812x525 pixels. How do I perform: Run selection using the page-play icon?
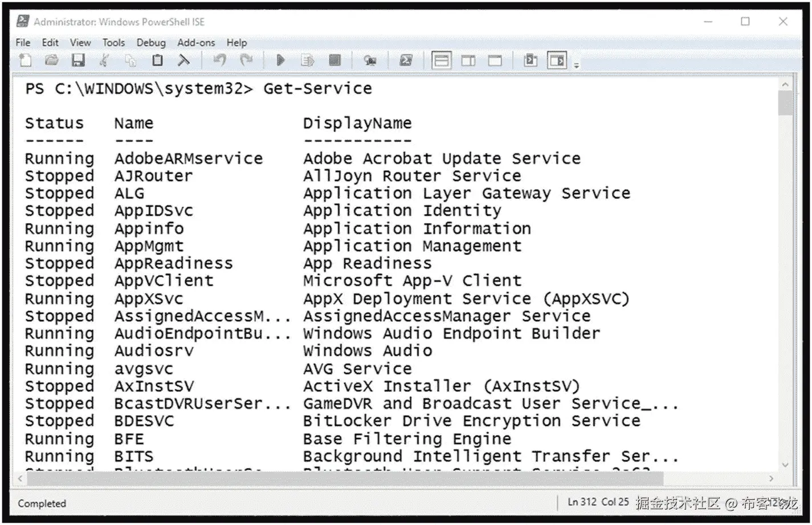tap(308, 60)
